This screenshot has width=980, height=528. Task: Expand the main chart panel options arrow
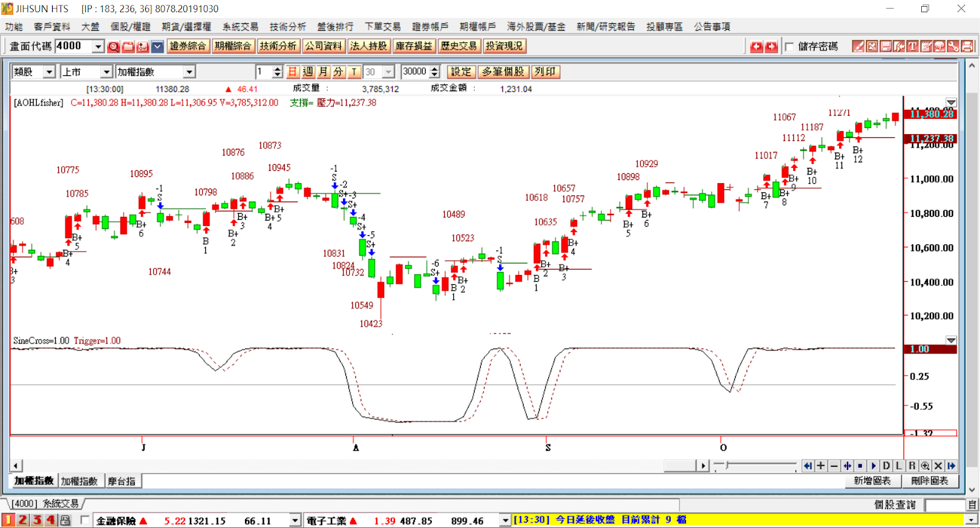[x=951, y=102]
